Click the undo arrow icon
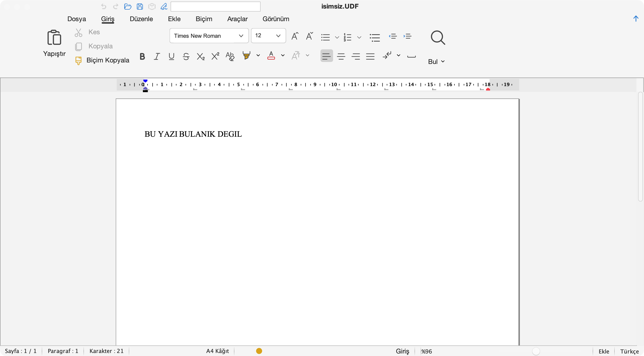The image size is (644, 356). (104, 6)
